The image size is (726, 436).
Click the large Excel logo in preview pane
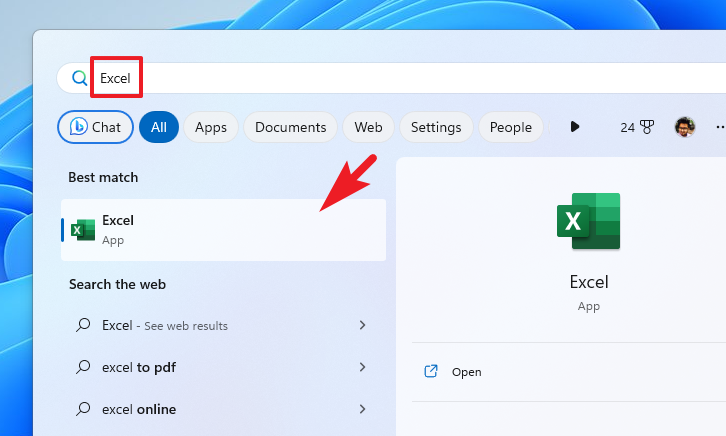pyautogui.click(x=588, y=221)
